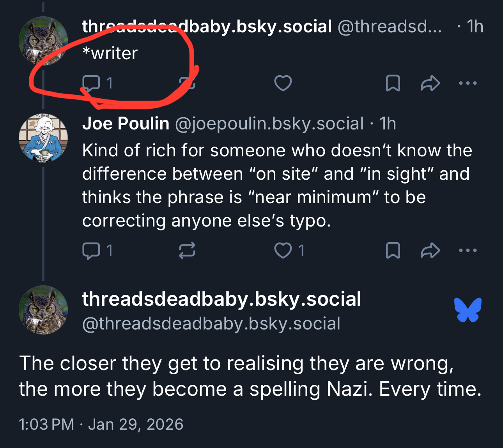Viewport: 503px width, 448px height.
Task: Share Joe Poulin's post
Action: tap(430, 250)
